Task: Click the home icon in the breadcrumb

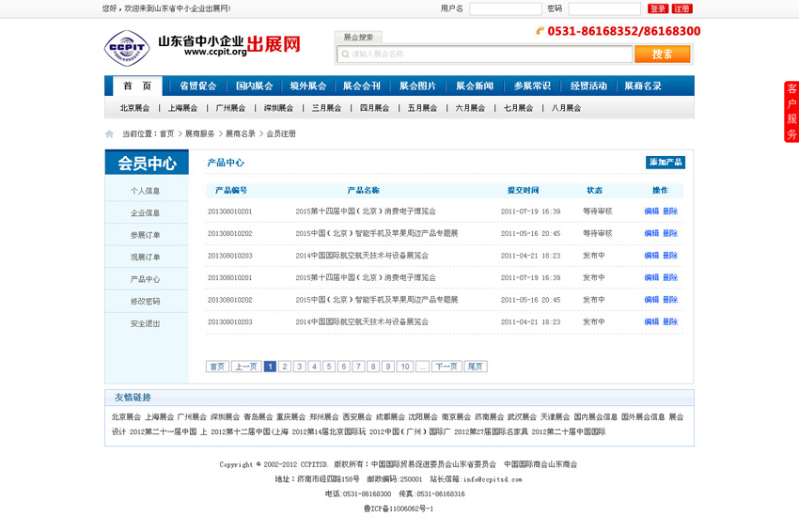Action: (x=110, y=133)
